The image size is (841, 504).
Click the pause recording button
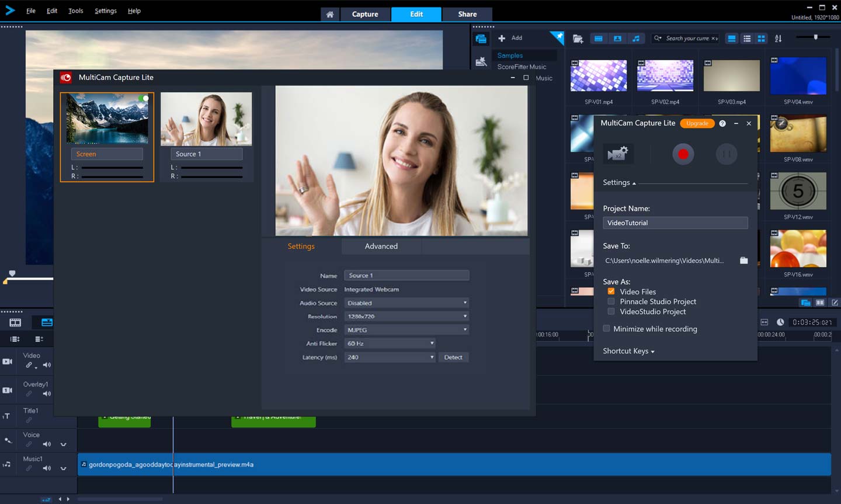point(727,154)
